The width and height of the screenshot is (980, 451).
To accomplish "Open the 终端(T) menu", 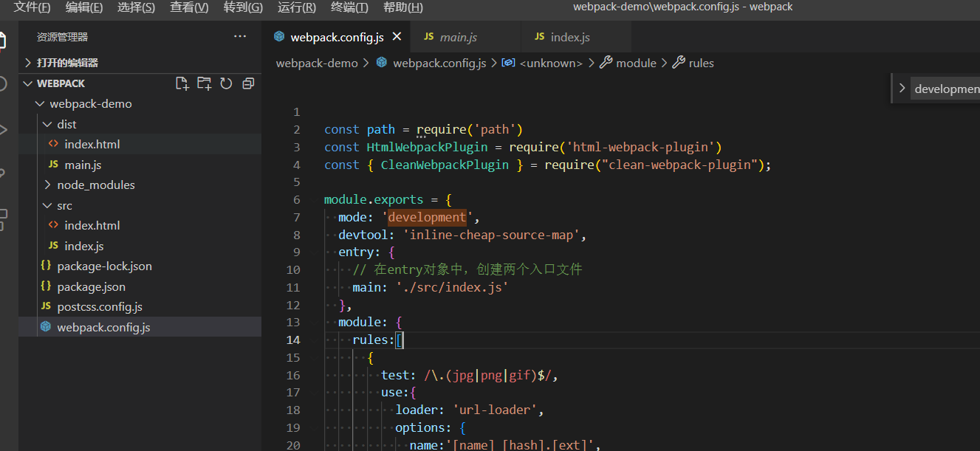I will pyautogui.click(x=349, y=7).
